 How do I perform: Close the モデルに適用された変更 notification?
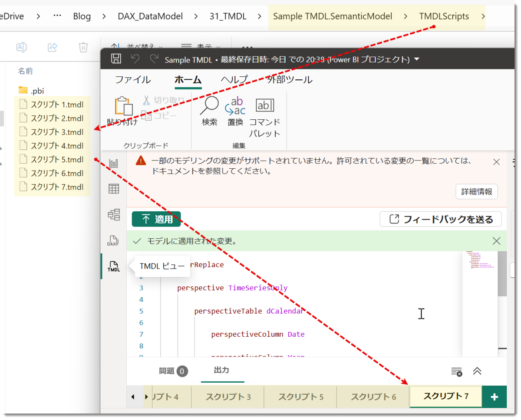click(496, 241)
